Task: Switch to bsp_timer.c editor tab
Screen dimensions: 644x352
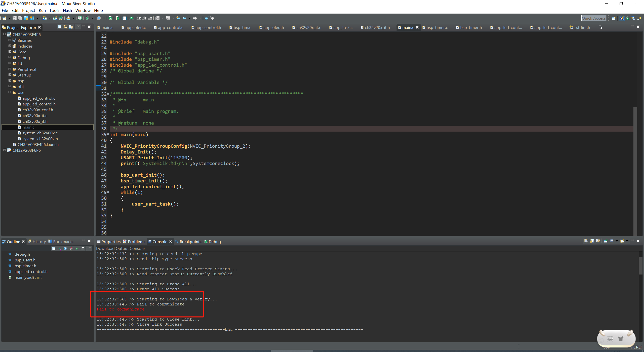Action: 435,27
